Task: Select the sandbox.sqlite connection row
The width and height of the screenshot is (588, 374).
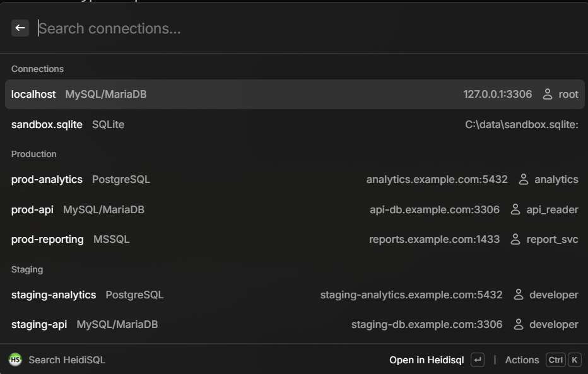Action: coord(295,124)
